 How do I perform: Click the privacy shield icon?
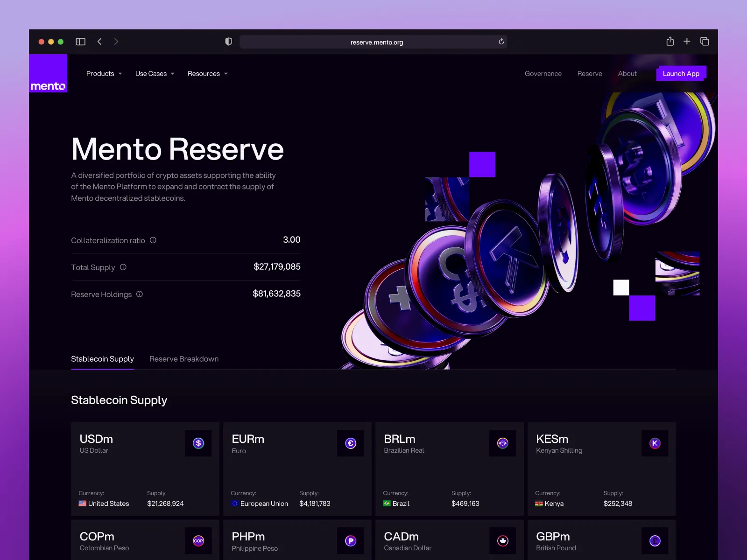coord(228,42)
